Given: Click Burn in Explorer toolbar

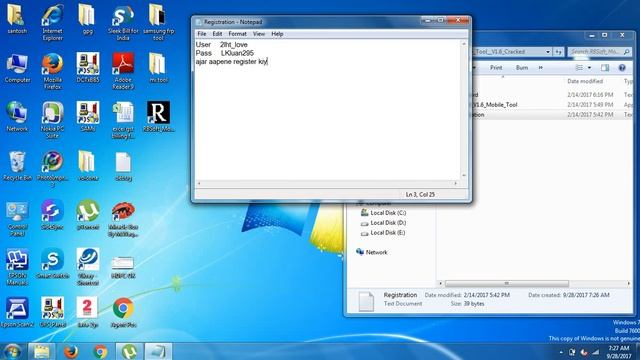Looking at the screenshot, I should tap(522, 68).
